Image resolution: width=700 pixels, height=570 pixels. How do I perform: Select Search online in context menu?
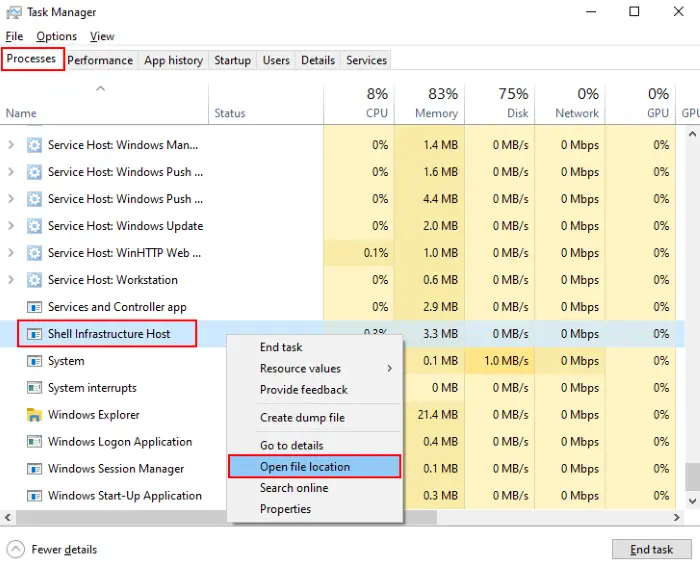pos(315,488)
